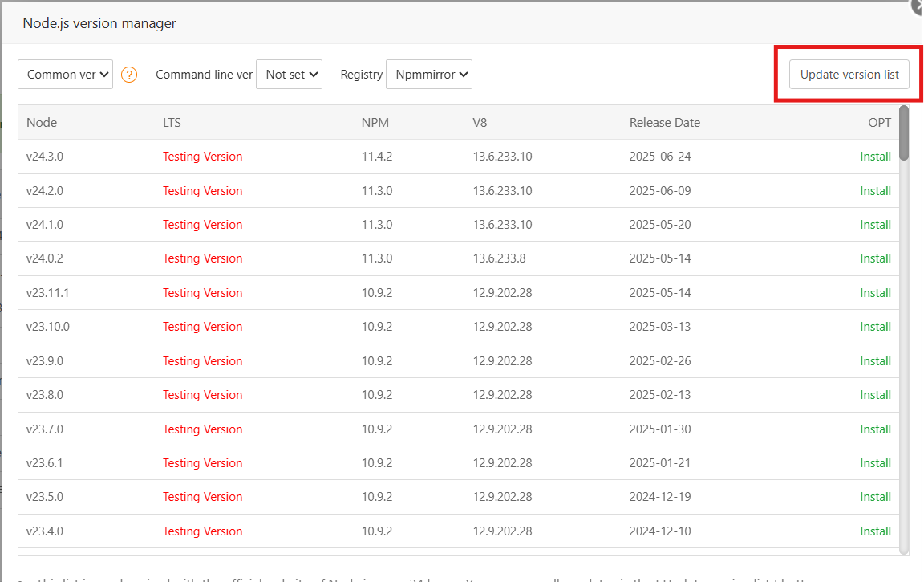Close the Node.js version manager dialog
The width and height of the screenshot is (924, 582).
click(x=918, y=6)
